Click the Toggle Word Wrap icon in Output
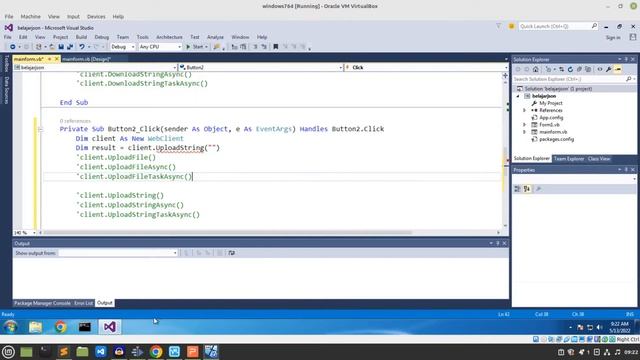 click(x=231, y=253)
